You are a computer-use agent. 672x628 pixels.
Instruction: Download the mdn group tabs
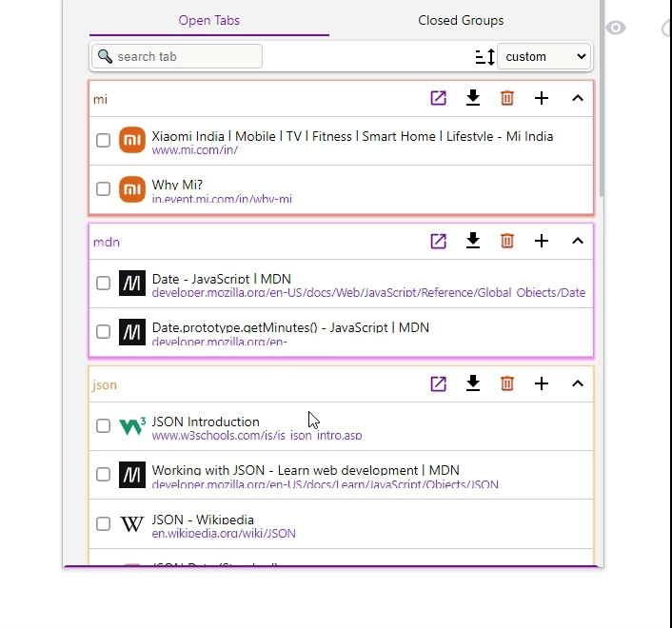[x=473, y=241]
